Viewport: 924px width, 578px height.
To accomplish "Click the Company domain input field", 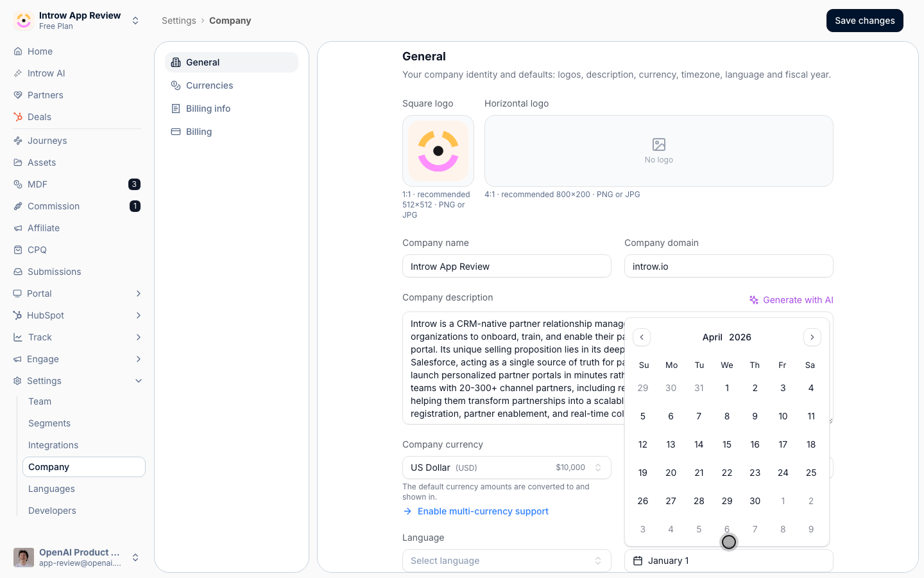I will click(x=729, y=267).
